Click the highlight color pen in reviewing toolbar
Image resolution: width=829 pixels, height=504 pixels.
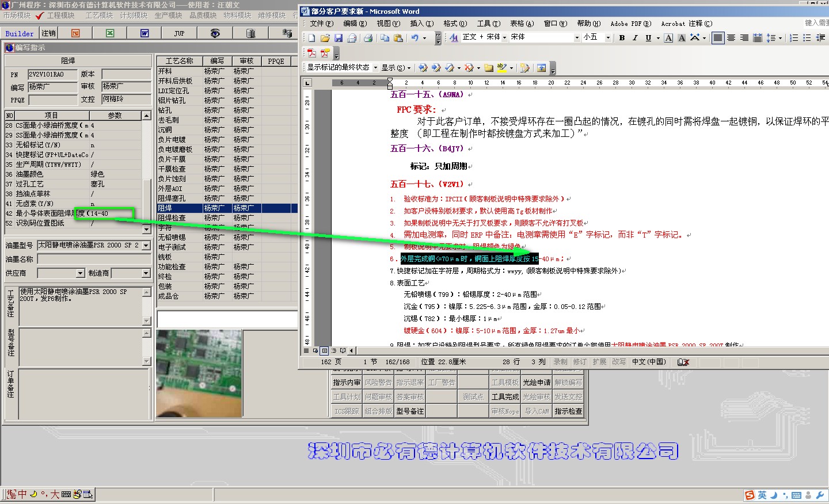pyautogui.click(x=502, y=67)
